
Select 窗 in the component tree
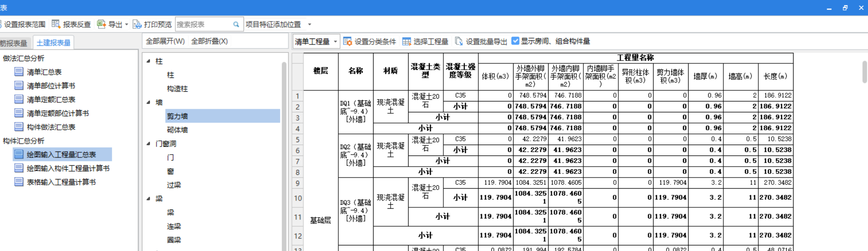170,171
